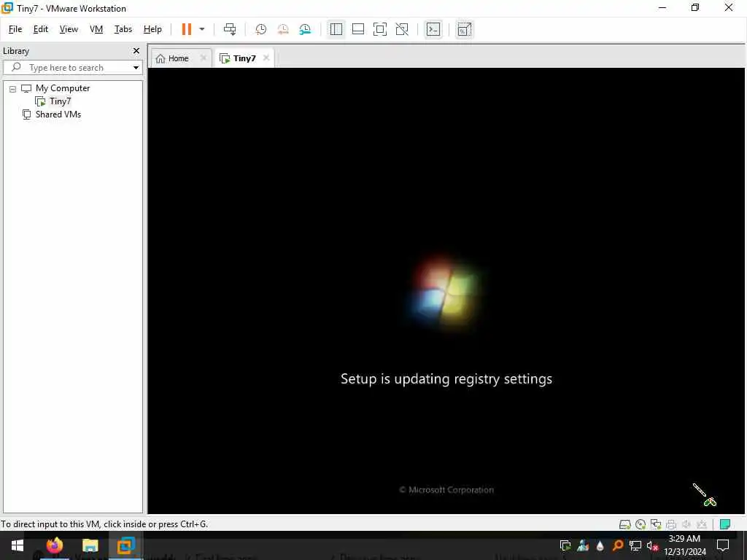Close the Home tab
Viewport: 747px width, 560px height.
[203, 58]
